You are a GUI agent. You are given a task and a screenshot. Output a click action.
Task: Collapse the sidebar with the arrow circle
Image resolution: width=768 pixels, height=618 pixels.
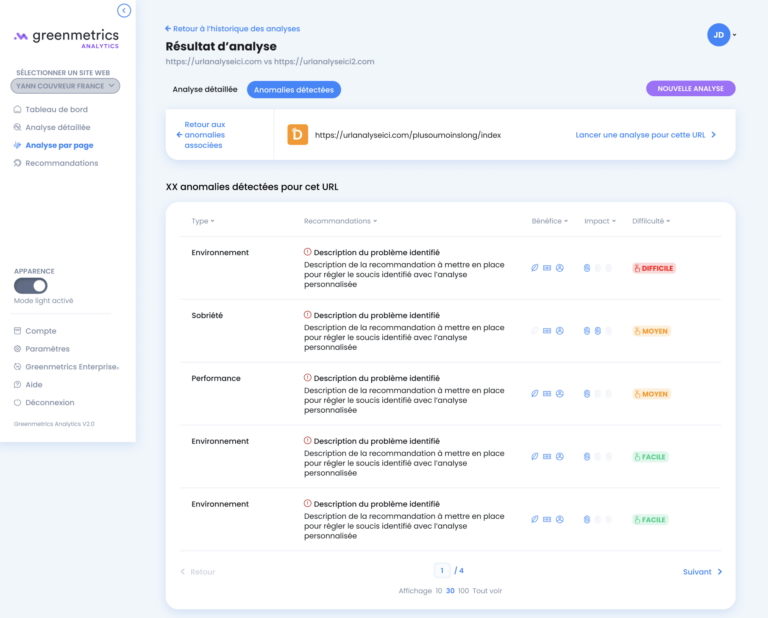coord(124,10)
